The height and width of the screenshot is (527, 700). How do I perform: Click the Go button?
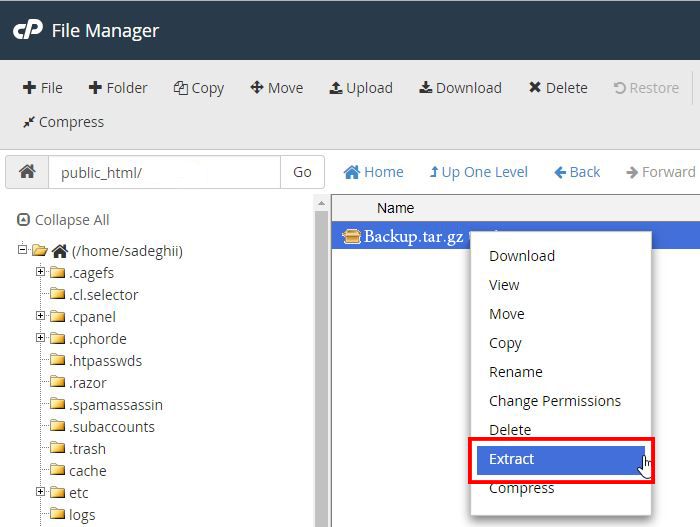(x=302, y=172)
